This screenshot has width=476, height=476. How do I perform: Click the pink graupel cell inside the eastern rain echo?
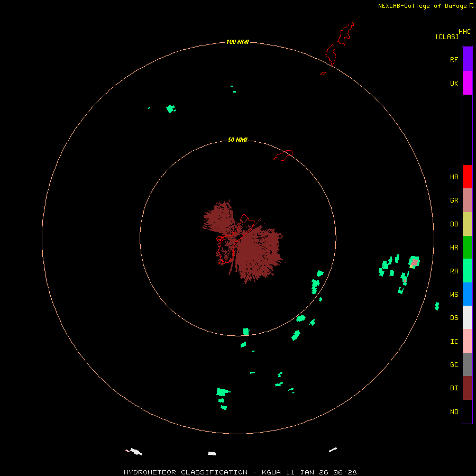click(x=414, y=262)
